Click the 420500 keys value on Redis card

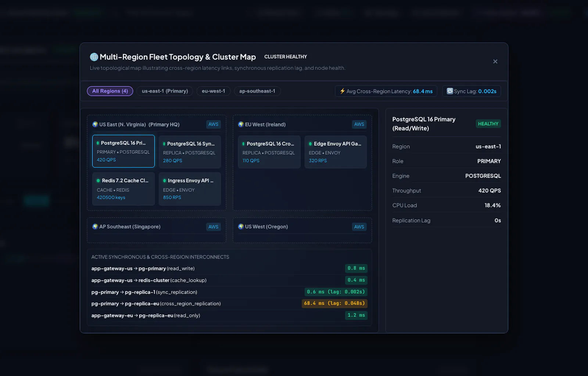(111, 198)
